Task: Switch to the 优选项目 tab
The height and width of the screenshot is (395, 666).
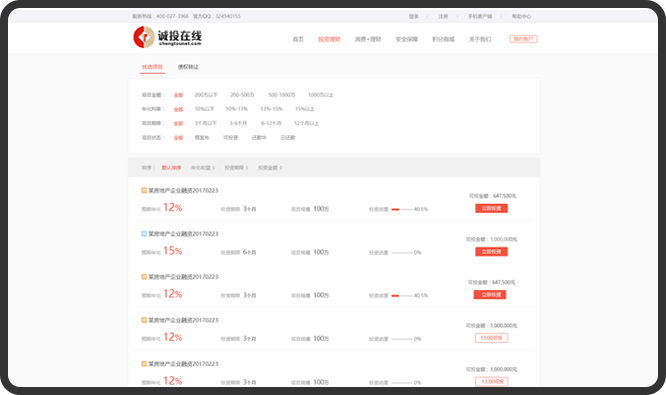Action: click(x=152, y=67)
